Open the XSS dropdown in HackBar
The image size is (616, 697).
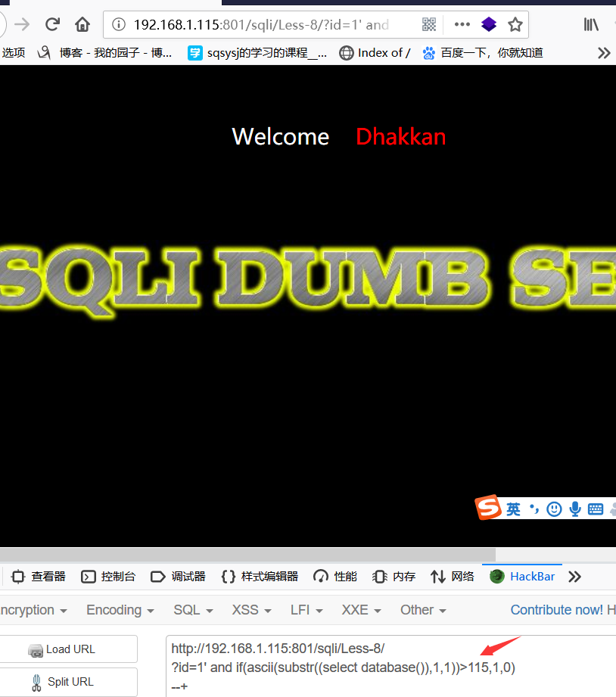pyautogui.click(x=251, y=610)
